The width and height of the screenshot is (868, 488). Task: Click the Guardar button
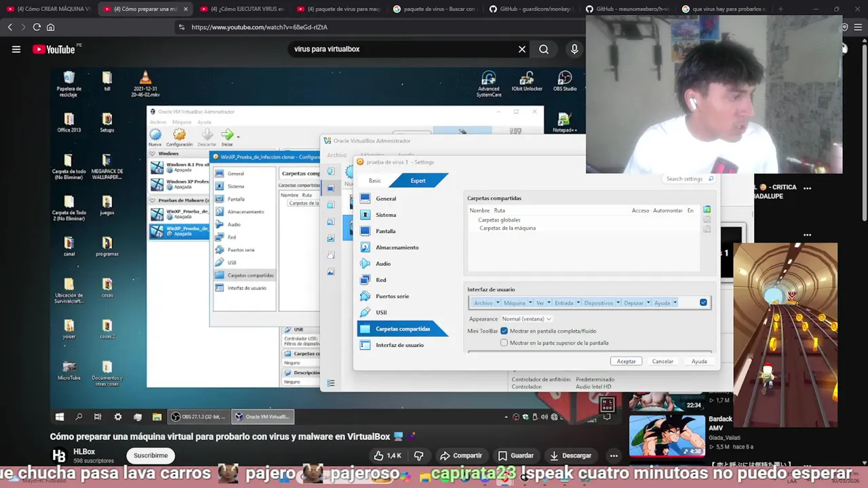pyautogui.click(x=516, y=455)
